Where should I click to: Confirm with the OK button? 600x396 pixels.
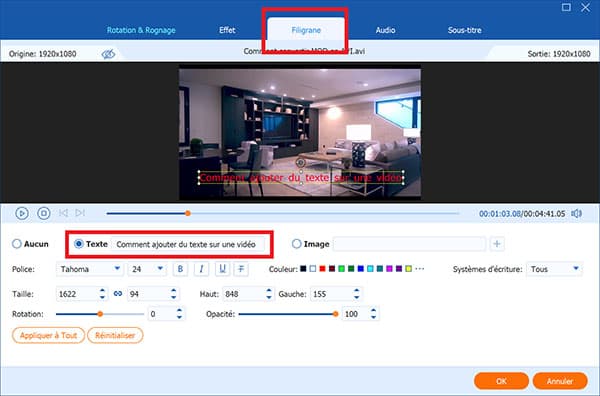(x=501, y=381)
